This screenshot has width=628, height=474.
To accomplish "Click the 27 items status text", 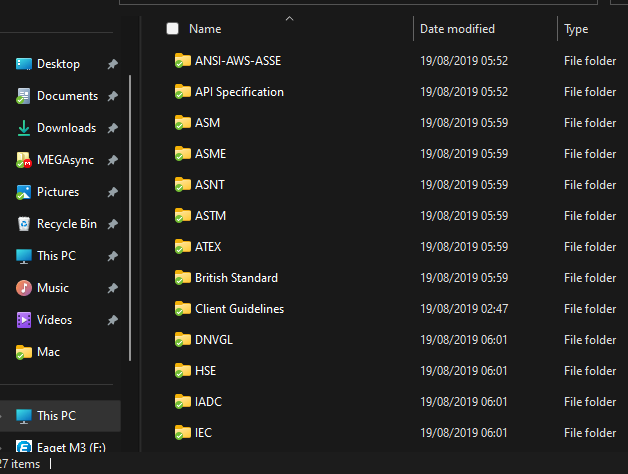I will (x=20, y=464).
